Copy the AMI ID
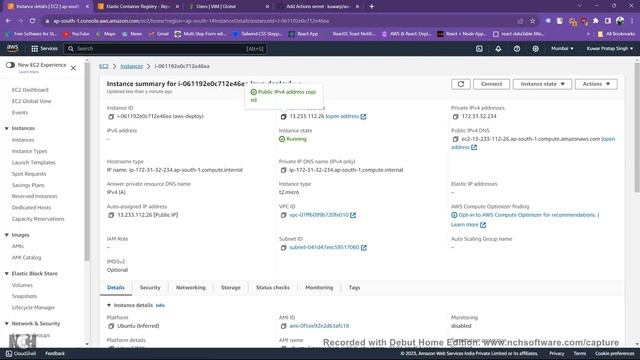The width and height of the screenshot is (640, 360). [283, 326]
